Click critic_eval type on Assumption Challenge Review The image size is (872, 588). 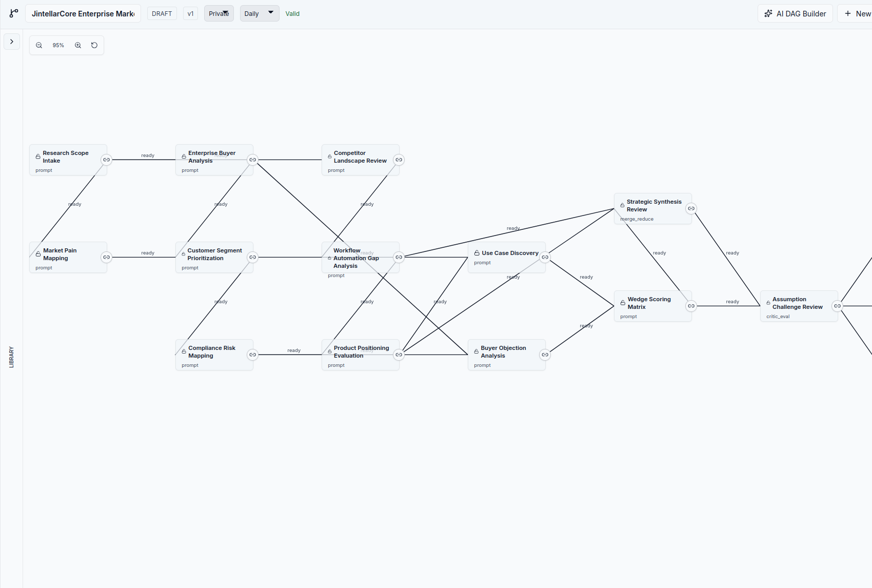click(x=778, y=317)
